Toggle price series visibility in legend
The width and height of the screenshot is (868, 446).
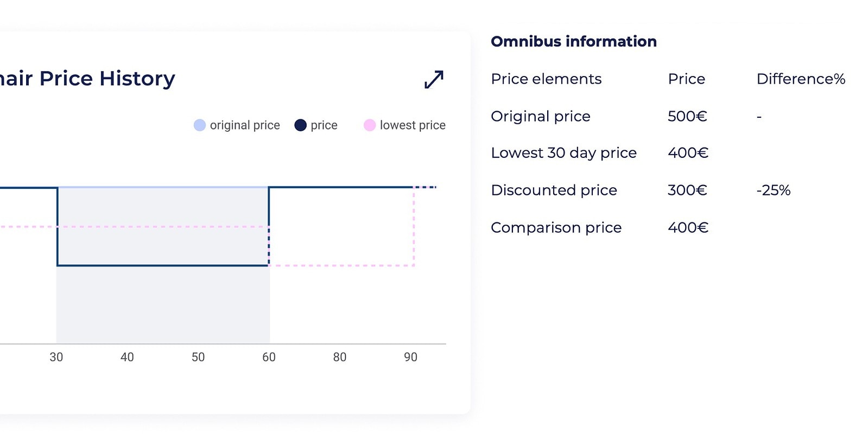[x=300, y=125]
